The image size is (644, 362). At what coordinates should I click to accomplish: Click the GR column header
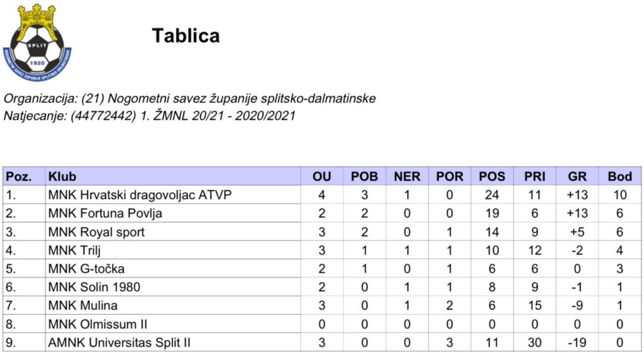point(577,177)
